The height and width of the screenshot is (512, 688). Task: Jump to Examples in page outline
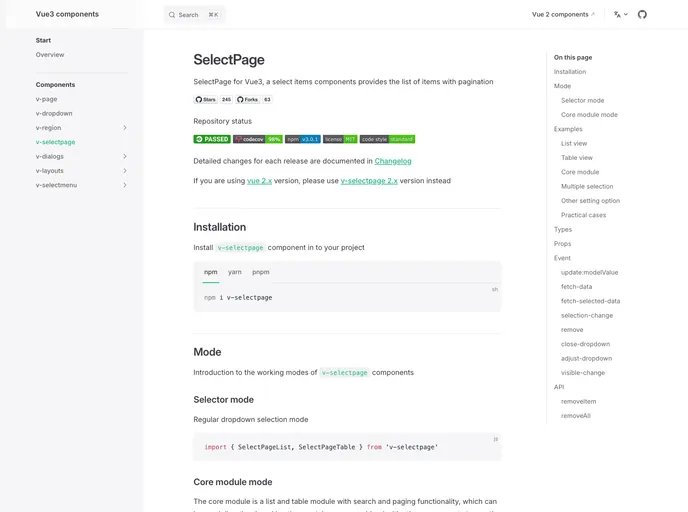coord(568,129)
